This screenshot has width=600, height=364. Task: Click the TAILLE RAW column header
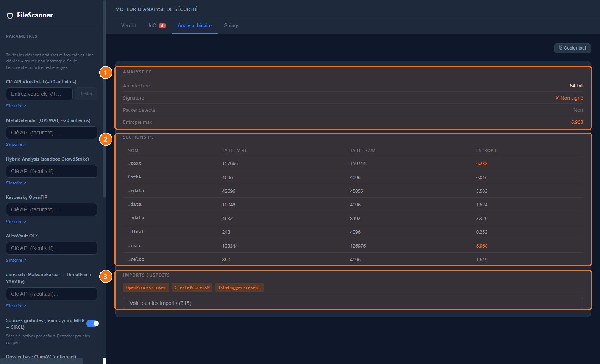[x=362, y=150]
